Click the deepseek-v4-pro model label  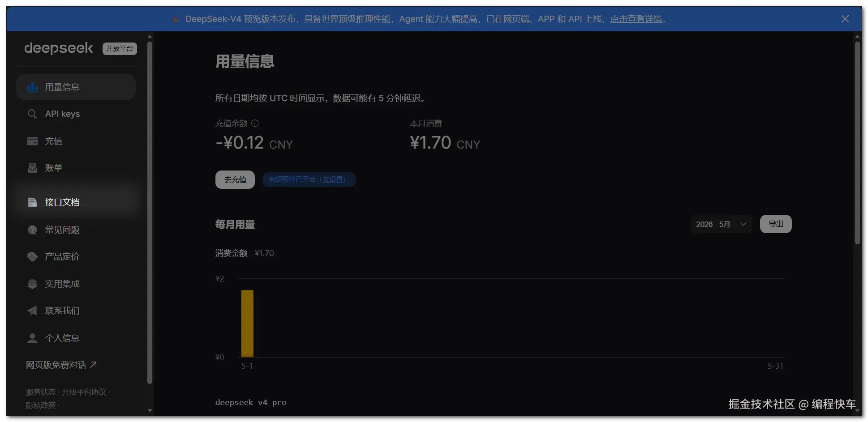(251, 402)
